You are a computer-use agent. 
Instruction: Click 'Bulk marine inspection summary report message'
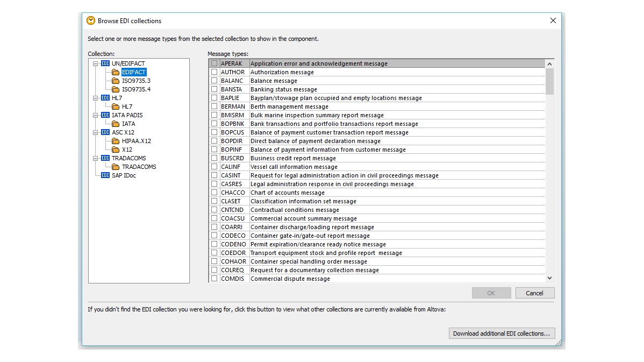[x=317, y=116]
